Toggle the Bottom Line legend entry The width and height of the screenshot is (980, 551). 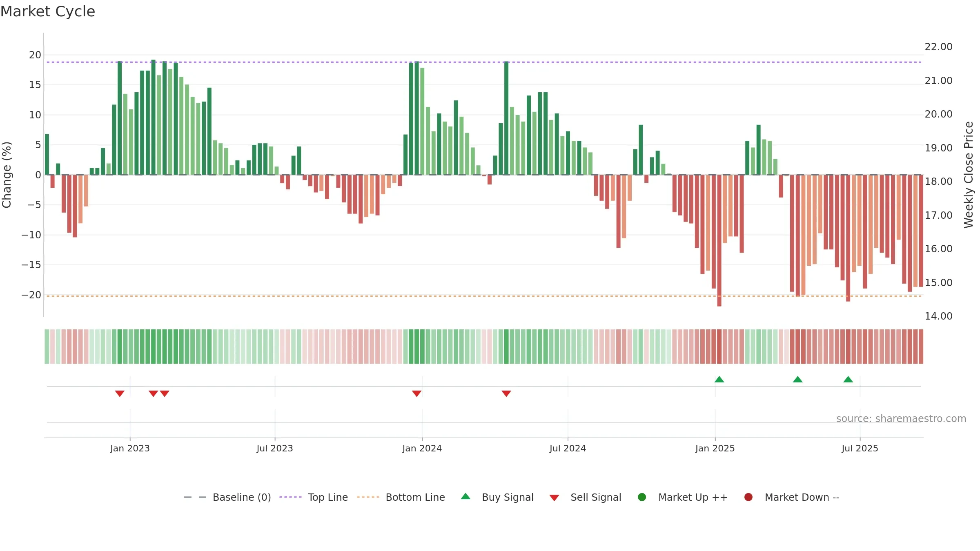coord(401,497)
